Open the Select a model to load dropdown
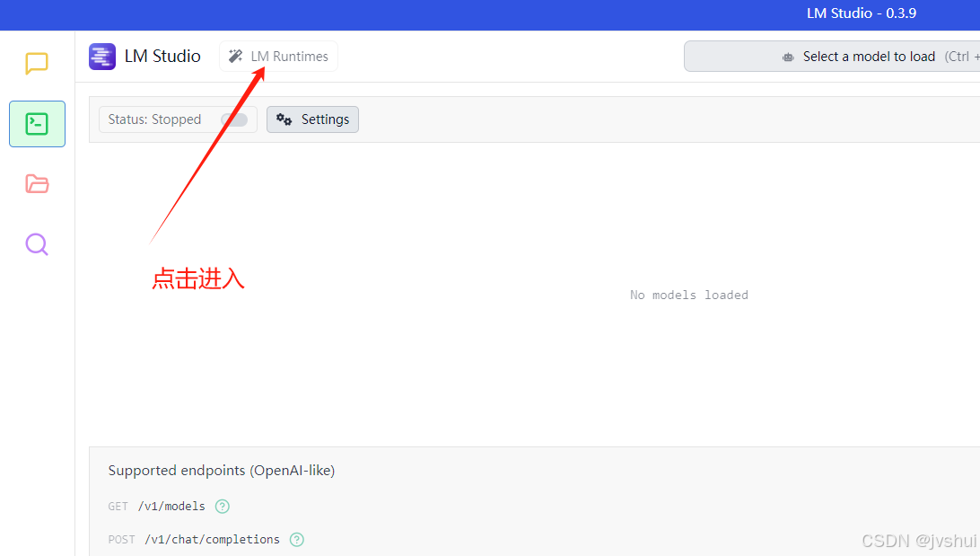Screen dimensions: 980x556 832,57
